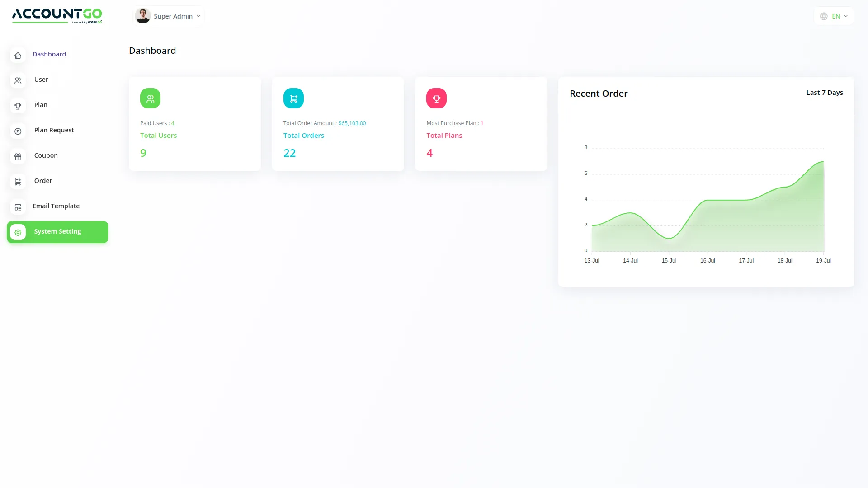868x488 pixels.
Task: Click the Plan trophy icon in sidebar
Action: (x=18, y=106)
